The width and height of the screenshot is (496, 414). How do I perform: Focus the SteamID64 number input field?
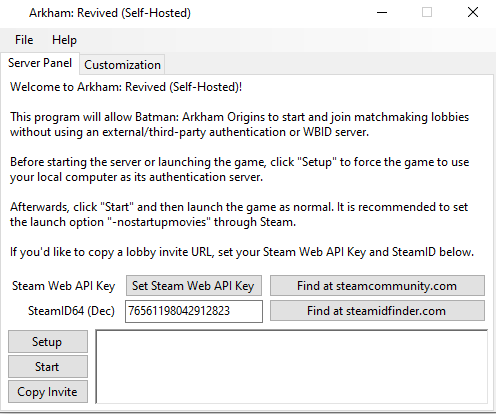pyautogui.click(x=194, y=311)
